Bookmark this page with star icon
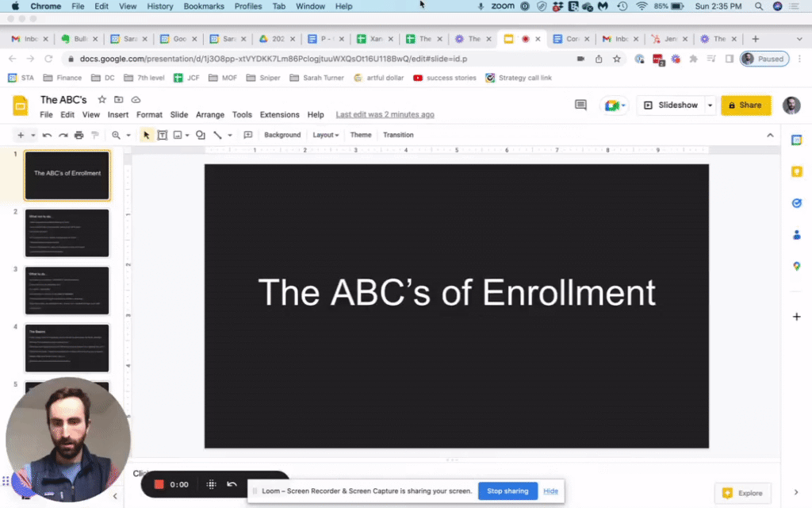Image resolution: width=812 pixels, height=508 pixels. click(616, 59)
